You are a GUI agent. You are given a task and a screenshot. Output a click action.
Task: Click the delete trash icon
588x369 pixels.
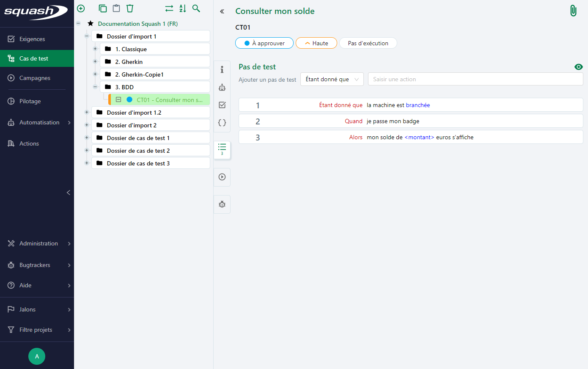130,8
